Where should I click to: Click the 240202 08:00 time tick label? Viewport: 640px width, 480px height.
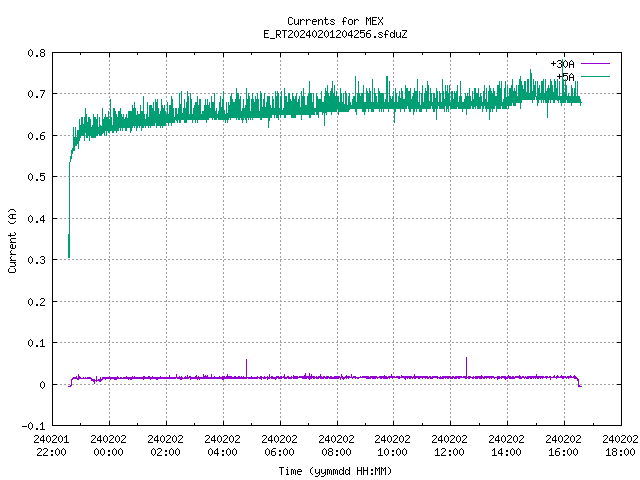(x=336, y=446)
